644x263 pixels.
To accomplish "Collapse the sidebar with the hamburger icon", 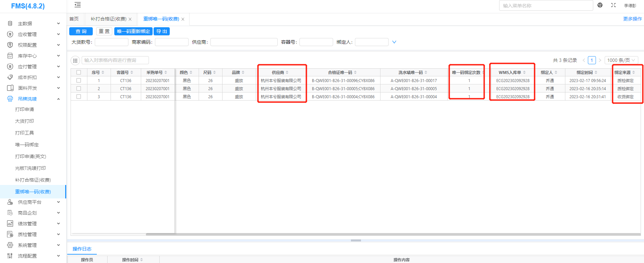I will (x=78, y=5).
